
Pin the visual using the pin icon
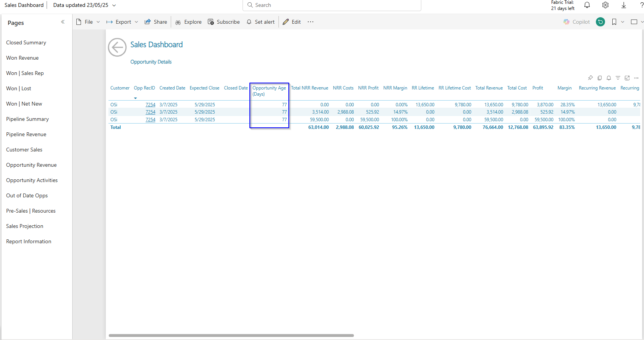click(591, 78)
